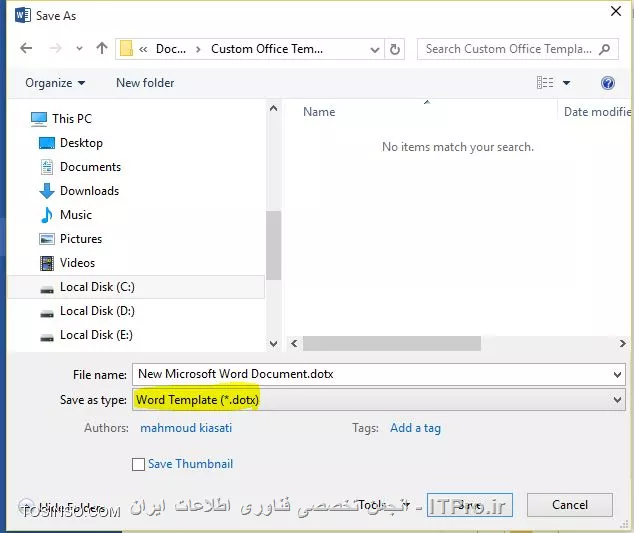Select Local Disk (D:) drive
This screenshot has width=634, height=533.
point(87,311)
